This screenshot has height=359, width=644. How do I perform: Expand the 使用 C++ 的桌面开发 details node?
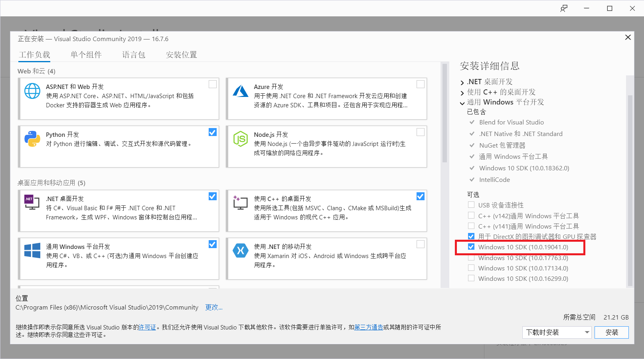[462, 93]
